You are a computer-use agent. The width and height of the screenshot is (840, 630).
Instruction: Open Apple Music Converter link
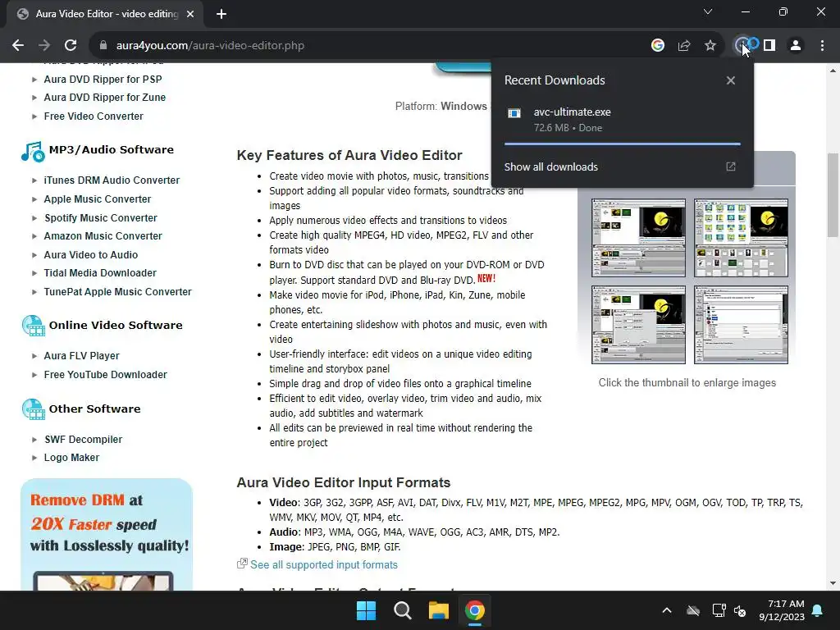click(98, 199)
